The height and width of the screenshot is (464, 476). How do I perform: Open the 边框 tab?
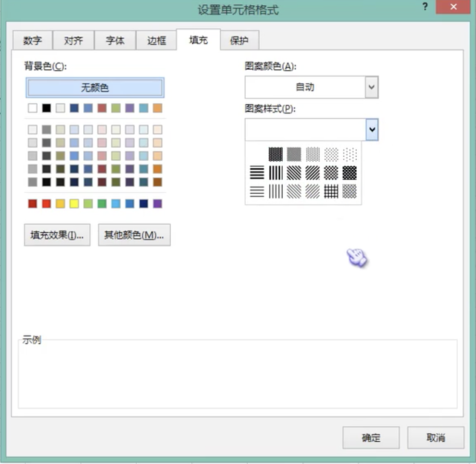click(x=156, y=40)
